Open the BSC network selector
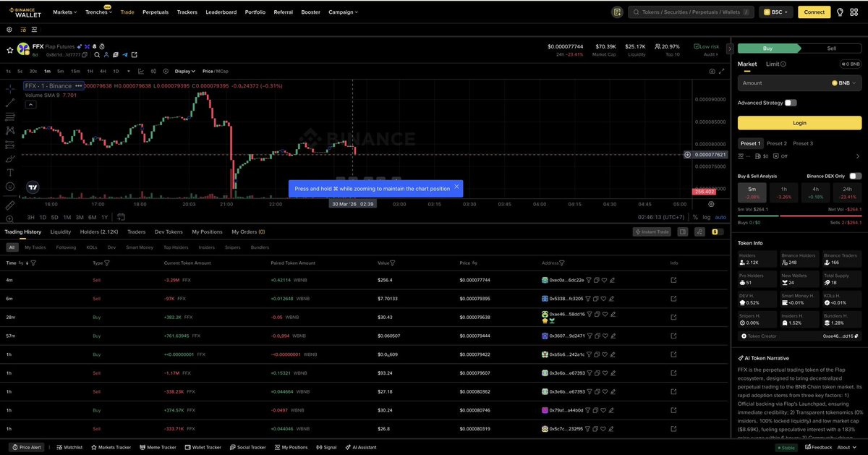Viewport: 868px width, 455px height. (776, 12)
